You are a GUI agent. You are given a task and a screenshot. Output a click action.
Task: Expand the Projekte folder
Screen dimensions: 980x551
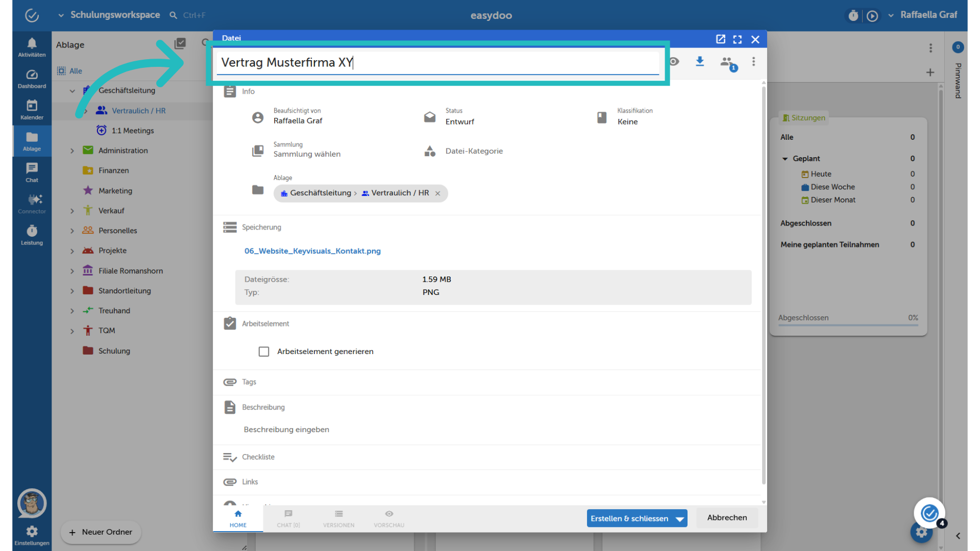[x=72, y=251]
